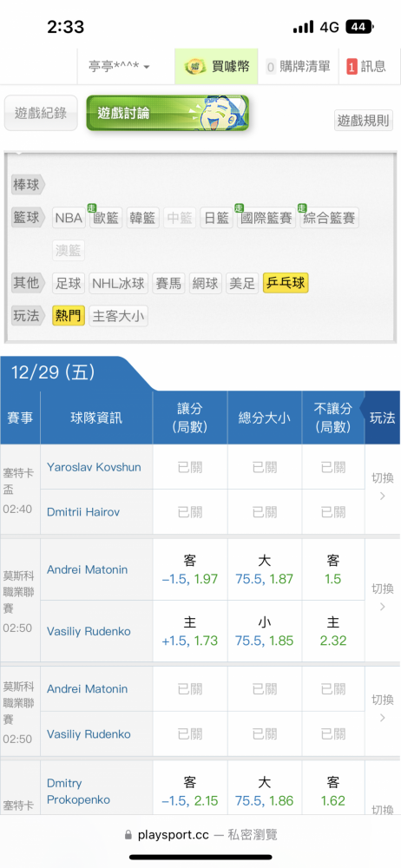Pick 客 -1.5, 1.97 handicap for Matonin

pyautogui.click(x=190, y=570)
